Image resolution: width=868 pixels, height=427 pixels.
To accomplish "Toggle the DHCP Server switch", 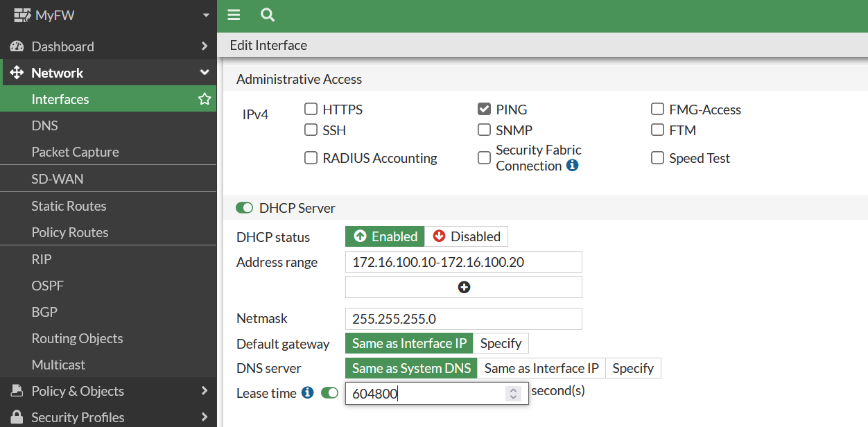I will tap(245, 208).
